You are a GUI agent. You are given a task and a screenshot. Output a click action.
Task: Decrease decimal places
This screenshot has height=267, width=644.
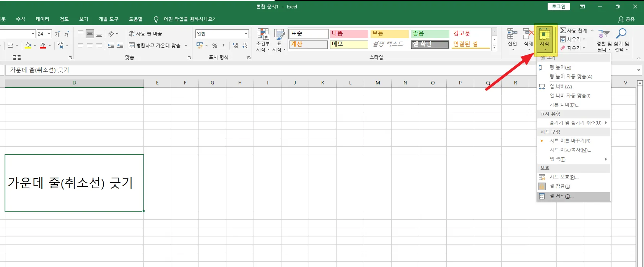(245, 45)
